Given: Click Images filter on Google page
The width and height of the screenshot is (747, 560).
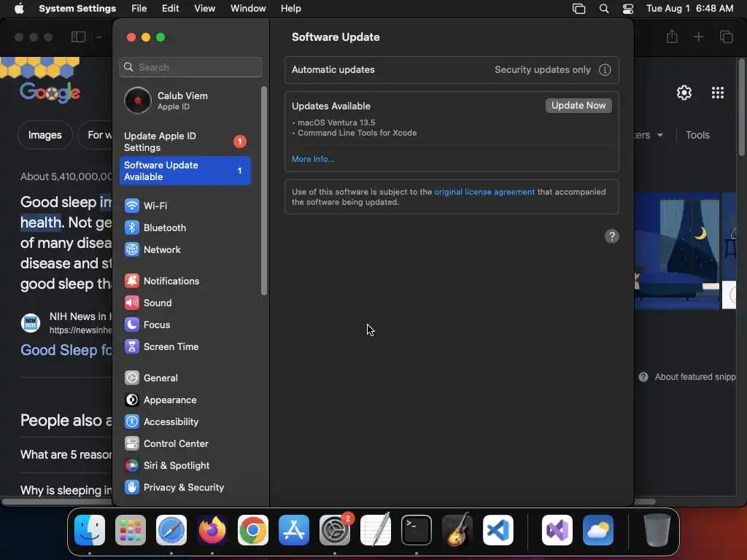Looking at the screenshot, I should (44, 135).
